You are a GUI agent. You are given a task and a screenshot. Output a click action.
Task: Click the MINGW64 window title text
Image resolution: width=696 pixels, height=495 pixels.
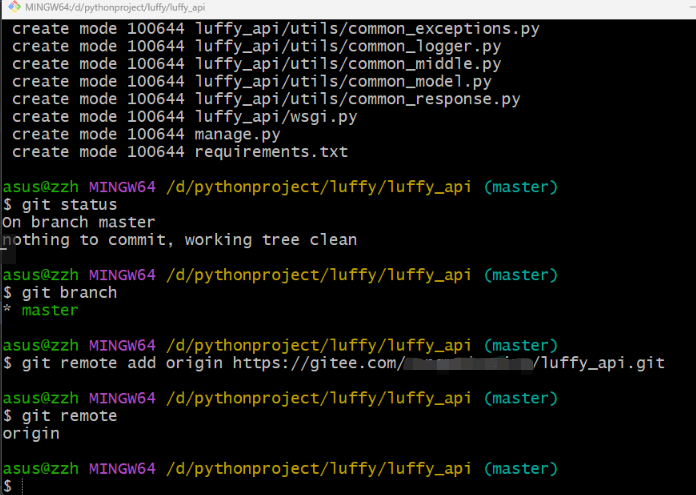[115, 8]
